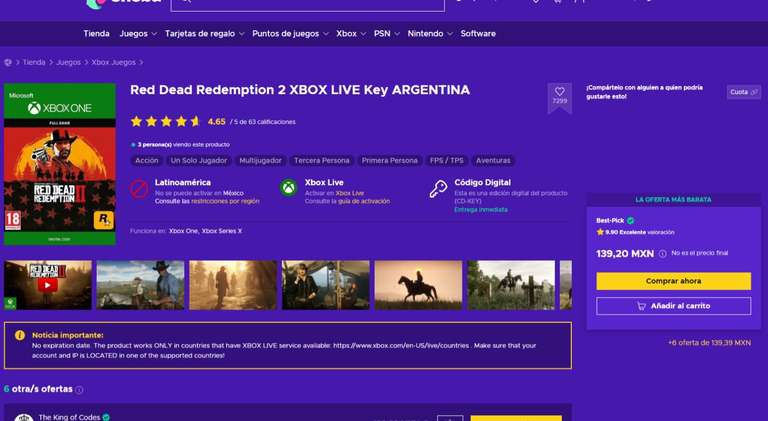Click the Código Digital key icon
This screenshot has width=768, height=421.
438,188
